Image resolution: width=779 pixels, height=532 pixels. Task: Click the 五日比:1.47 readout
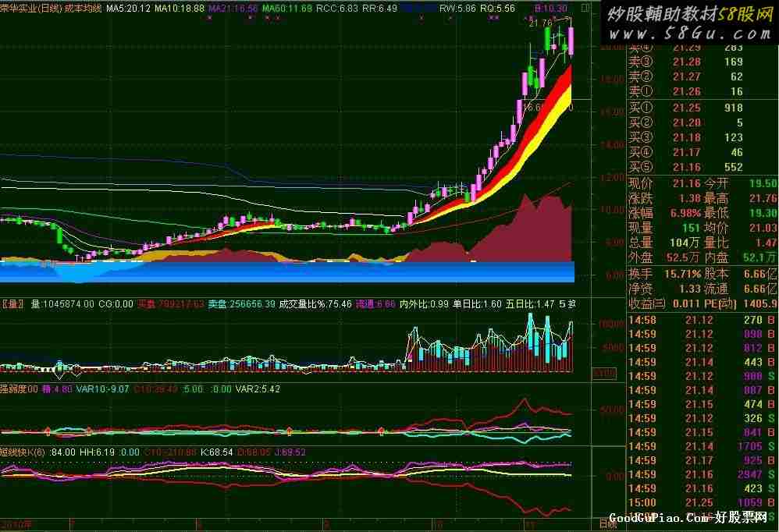pyautogui.click(x=529, y=303)
